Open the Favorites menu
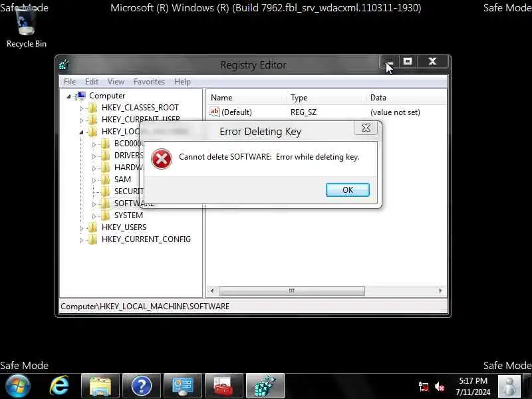 149,82
